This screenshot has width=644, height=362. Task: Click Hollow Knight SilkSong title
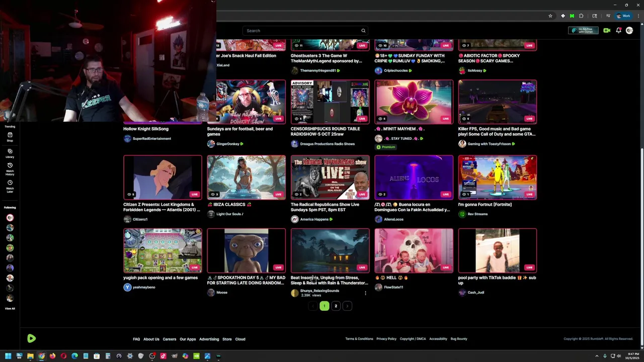pyautogui.click(x=146, y=129)
